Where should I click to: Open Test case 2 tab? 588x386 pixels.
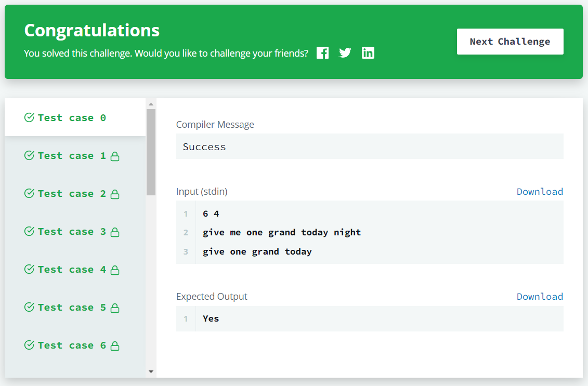pyautogui.click(x=75, y=194)
